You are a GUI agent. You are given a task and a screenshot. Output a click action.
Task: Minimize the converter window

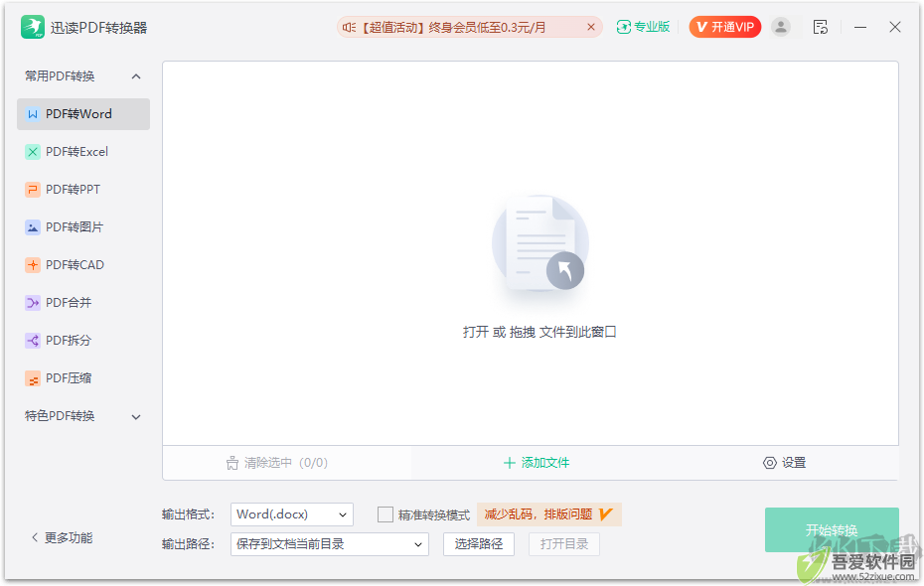tap(860, 27)
